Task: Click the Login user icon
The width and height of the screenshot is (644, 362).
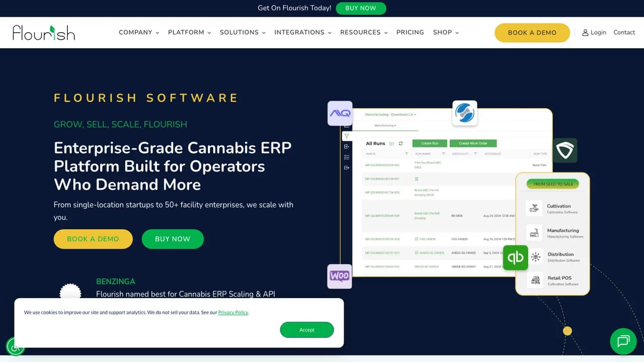Action: [585, 33]
